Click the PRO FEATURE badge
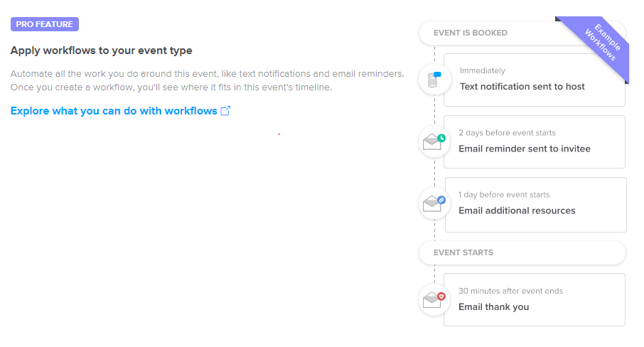644x347 pixels. click(45, 24)
